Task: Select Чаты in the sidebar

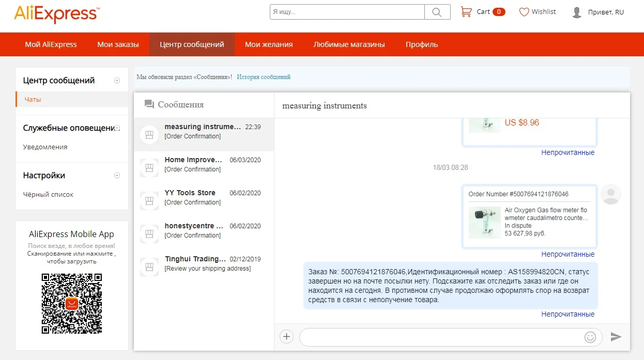Action: [x=72, y=99]
